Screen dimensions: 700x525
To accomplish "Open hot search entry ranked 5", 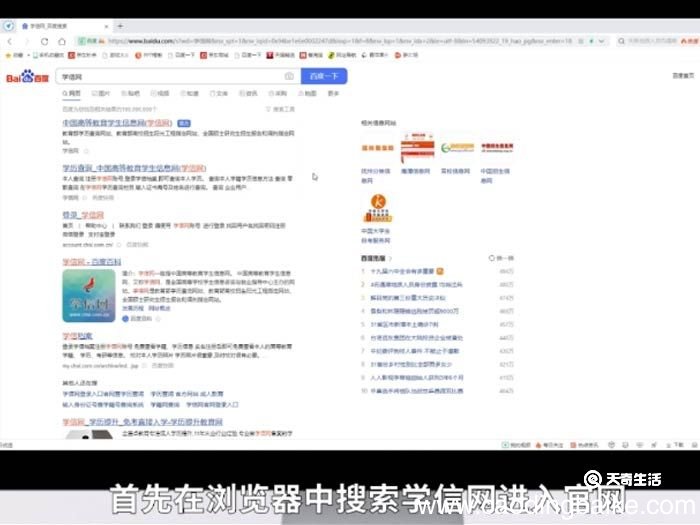I will [404, 325].
